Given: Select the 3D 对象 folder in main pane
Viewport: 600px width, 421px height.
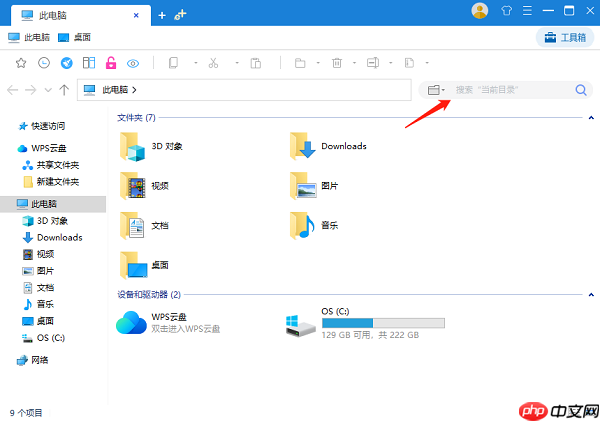Looking at the screenshot, I should coord(151,147).
